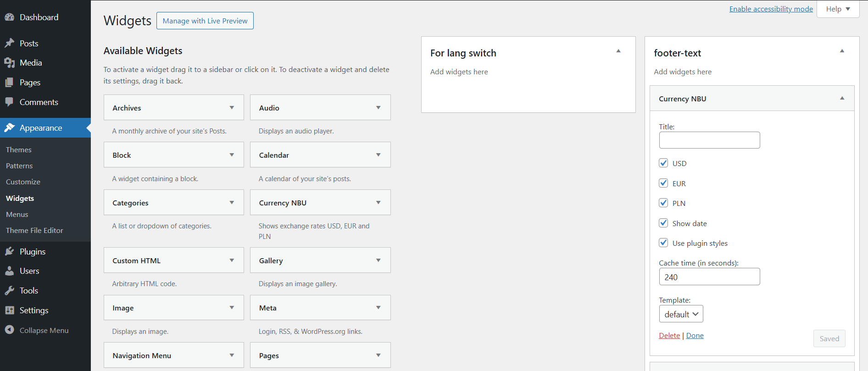Screen dimensions: 868x371
Task: Click the Users person icon
Action: (x=10, y=271)
